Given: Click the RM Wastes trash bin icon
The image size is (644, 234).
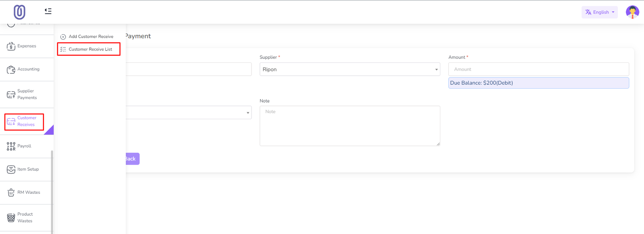Looking at the screenshot, I should coord(11,193).
